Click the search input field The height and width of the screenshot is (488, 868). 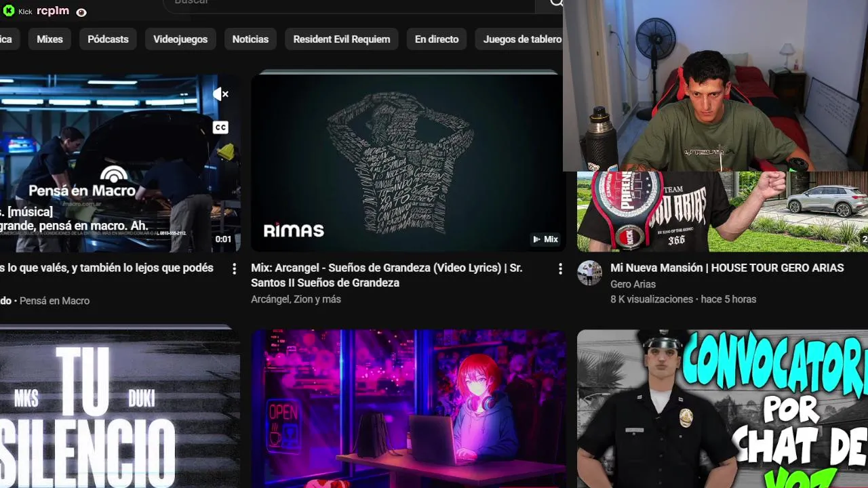tap(349, 4)
